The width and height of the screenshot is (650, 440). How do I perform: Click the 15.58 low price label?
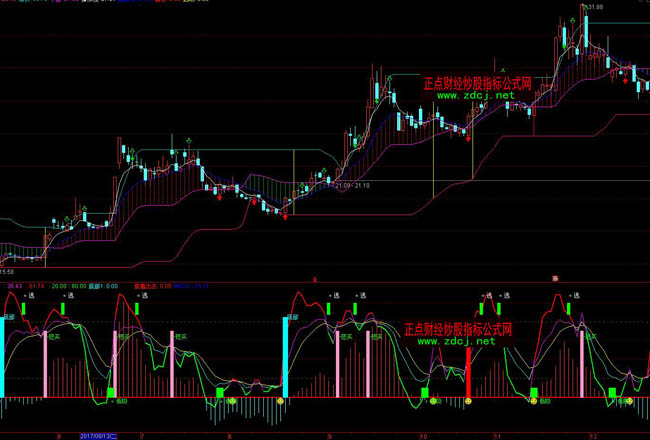(7, 271)
